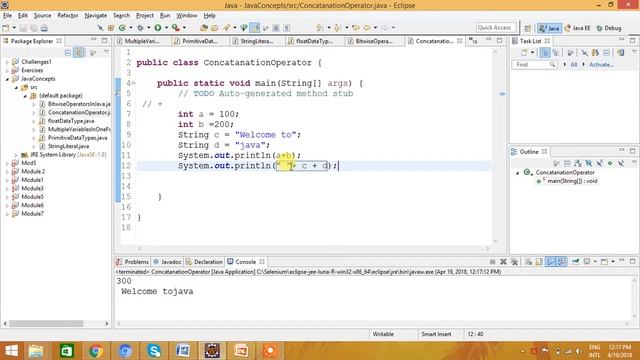Click Hide Non-Public Members green dot icon
Screen dimensions: 640x360
click(610, 163)
